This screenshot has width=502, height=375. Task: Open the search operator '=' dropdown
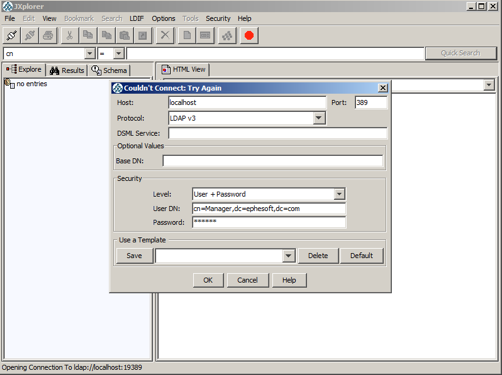[x=118, y=53]
